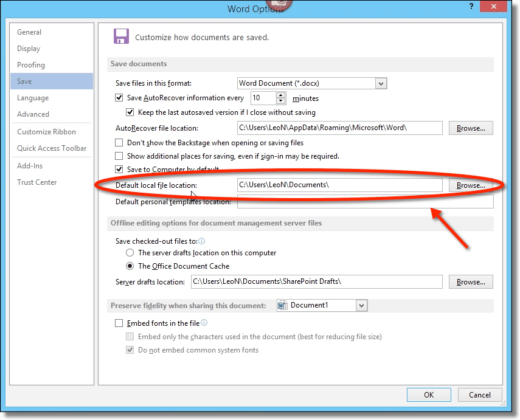This screenshot has width=520, height=420.
Task: Click the Help question mark icon
Action: tap(471, 6)
